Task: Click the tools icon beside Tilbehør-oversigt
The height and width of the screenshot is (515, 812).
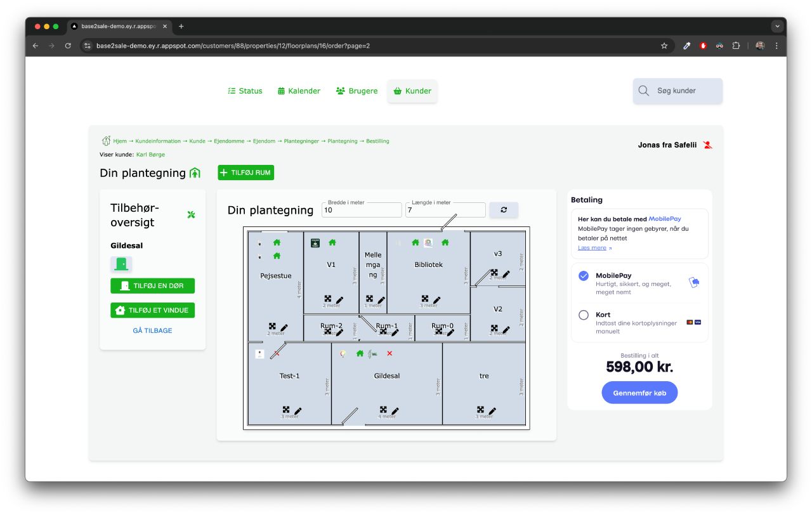Action: click(x=191, y=215)
